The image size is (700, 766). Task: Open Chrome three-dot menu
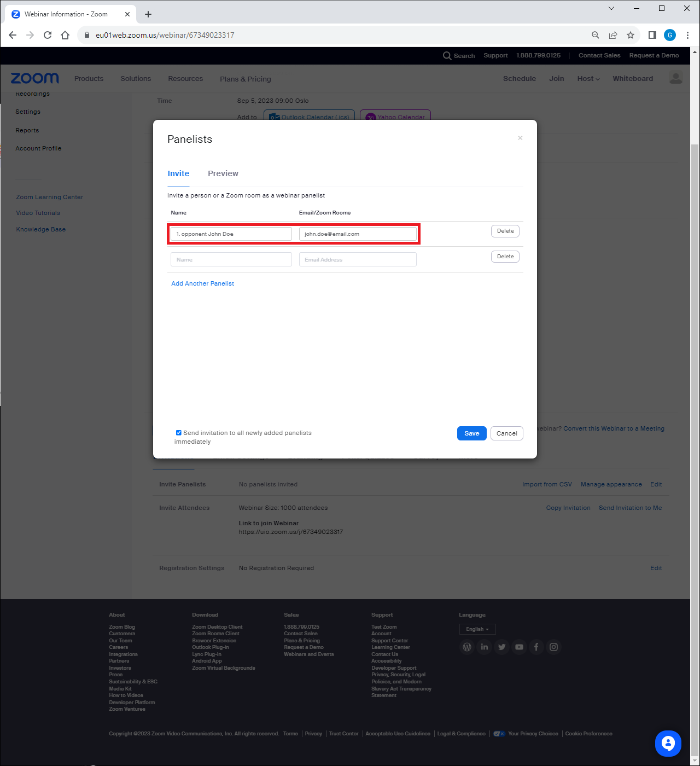coord(687,35)
